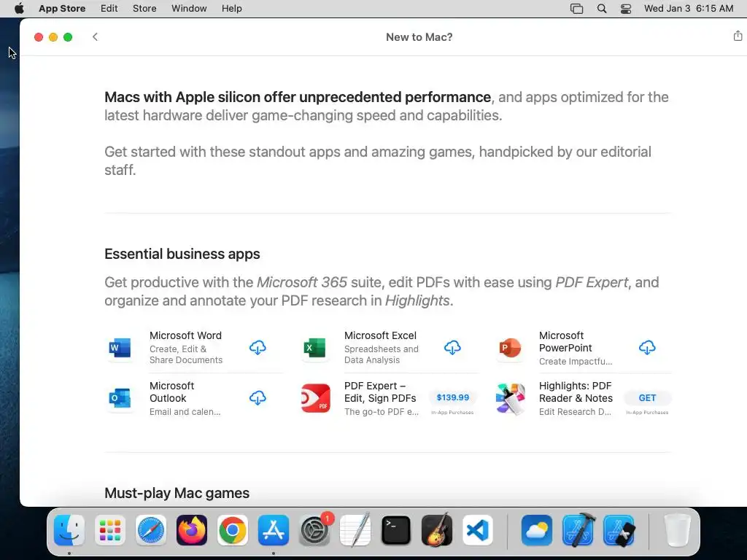Launch Google Chrome from the Dock
Viewport: 747px width, 560px height.
pyautogui.click(x=233, y=530)
